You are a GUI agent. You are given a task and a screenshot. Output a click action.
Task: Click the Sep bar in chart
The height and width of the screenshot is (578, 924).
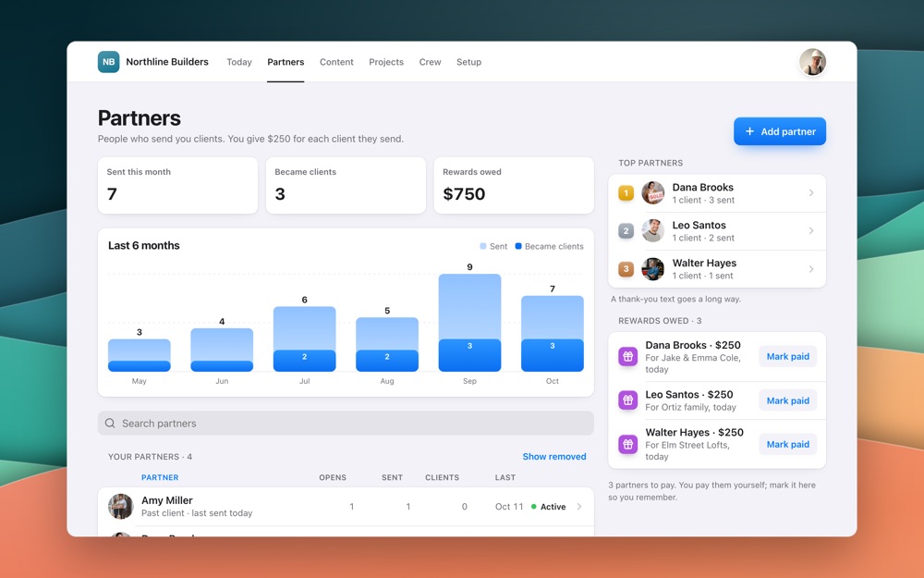pyautogui.click(x=469, y=323)
